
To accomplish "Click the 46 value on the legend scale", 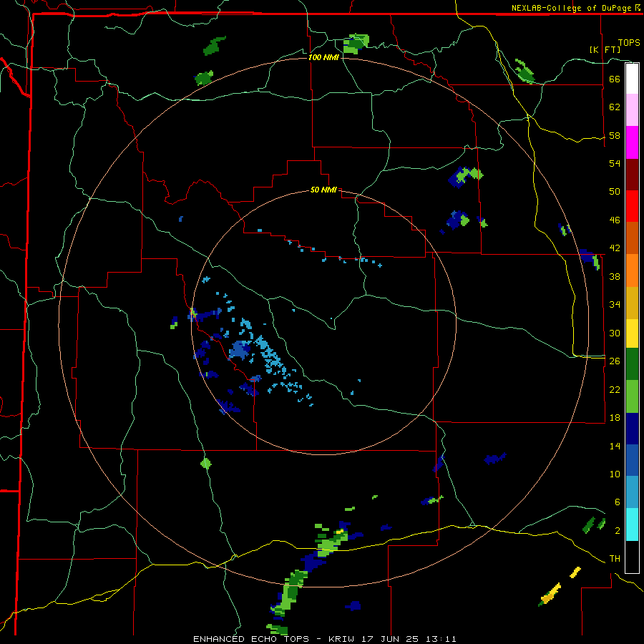I will point(615,220).
